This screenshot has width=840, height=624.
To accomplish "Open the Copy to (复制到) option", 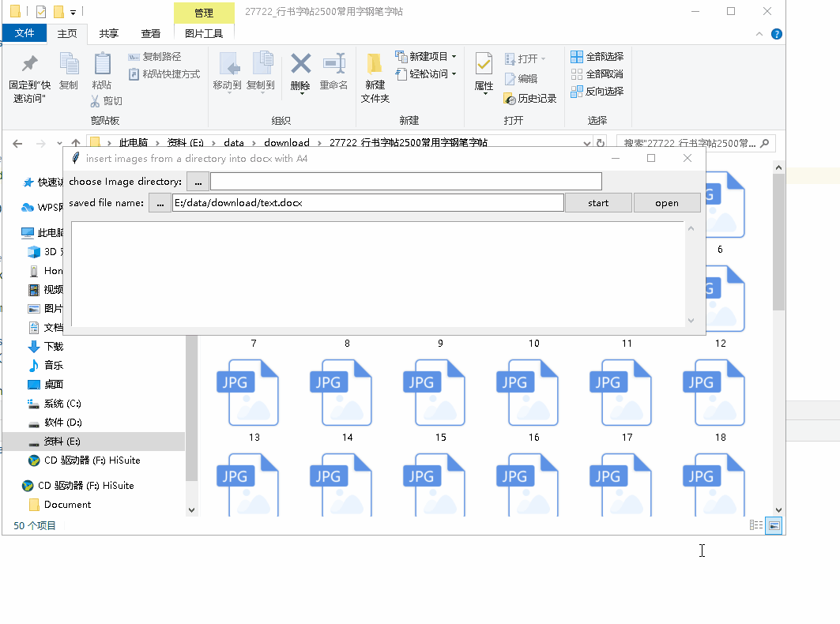I will [x=261, y=73].
